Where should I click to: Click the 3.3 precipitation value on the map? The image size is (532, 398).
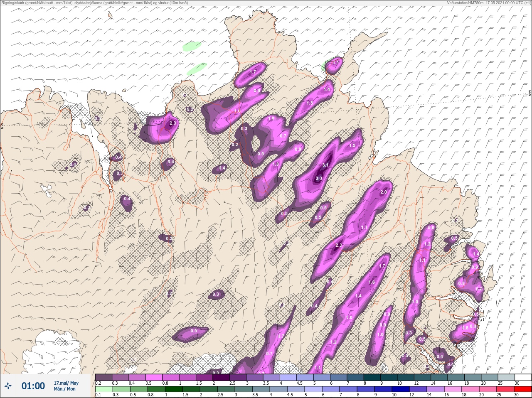point(319,179)
